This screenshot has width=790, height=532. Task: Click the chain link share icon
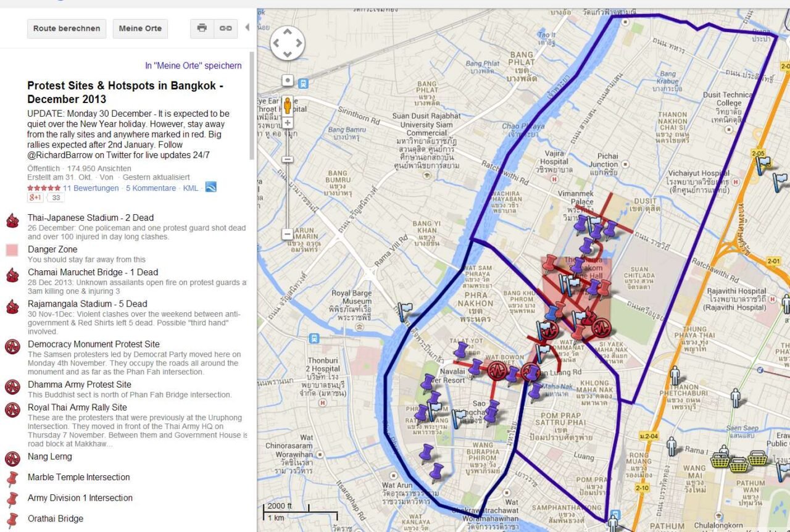tap(226, 28)
